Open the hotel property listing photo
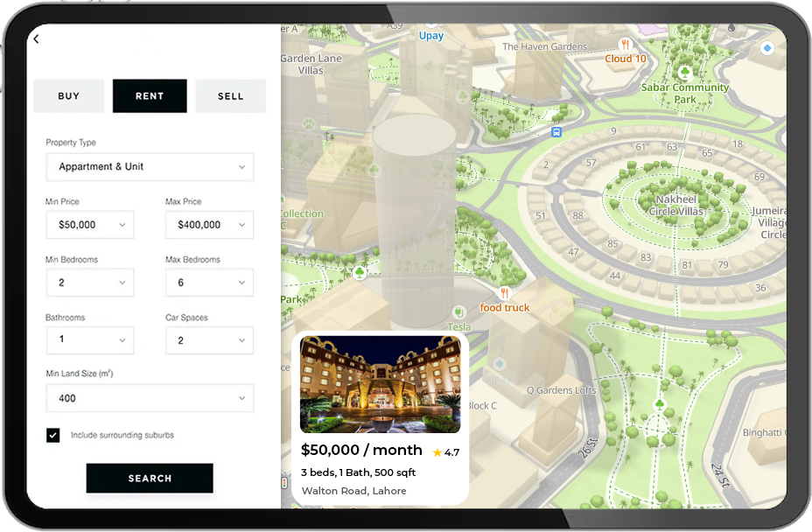The width and height of the screenshot is (812, 532). pos(380,384)
